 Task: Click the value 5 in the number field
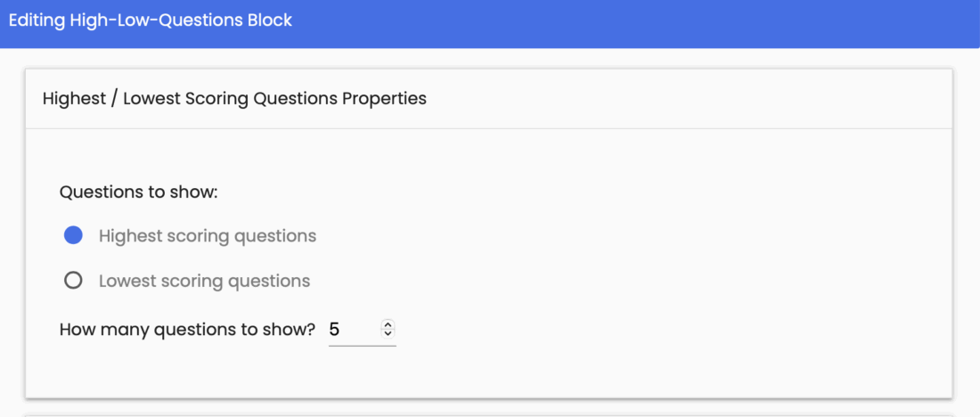[335, 330]
